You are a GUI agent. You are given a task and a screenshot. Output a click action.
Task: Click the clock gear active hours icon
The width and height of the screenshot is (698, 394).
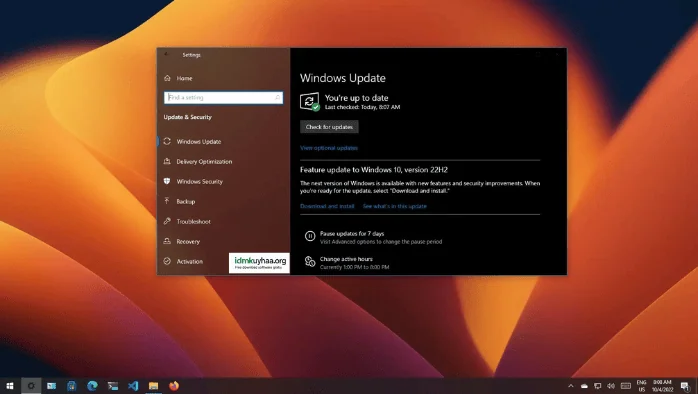coord(310,262)
